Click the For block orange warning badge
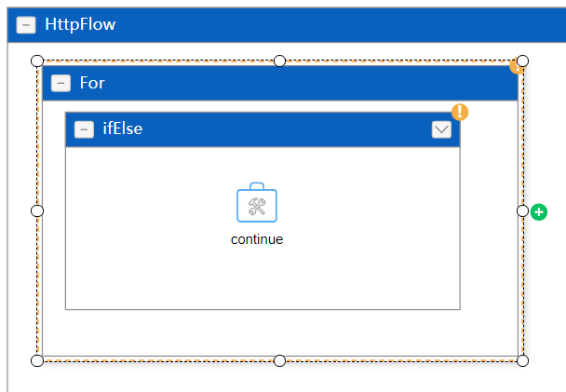The height and width of the screenshot is (392, 566). [x=516, y=67]
